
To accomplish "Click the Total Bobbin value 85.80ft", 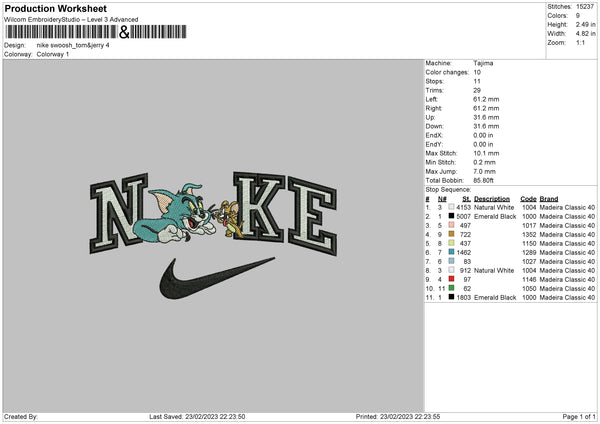I will 483,180.
